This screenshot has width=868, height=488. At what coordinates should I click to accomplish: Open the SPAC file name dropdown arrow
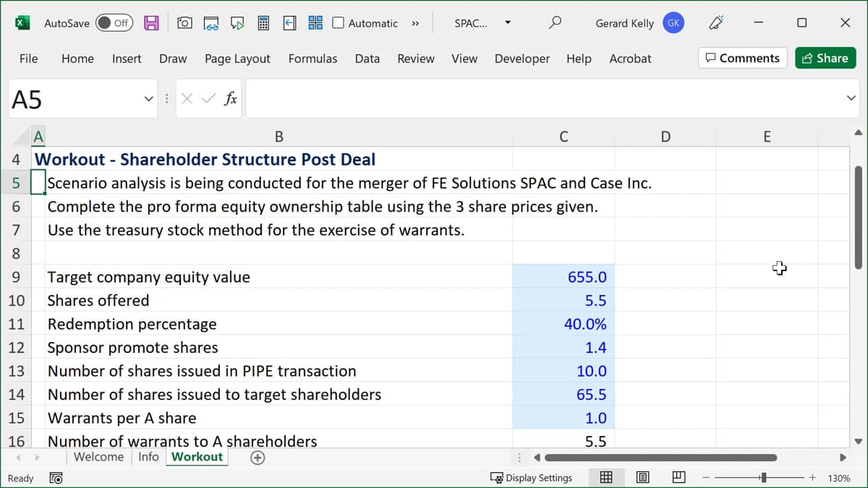point(508,22)
